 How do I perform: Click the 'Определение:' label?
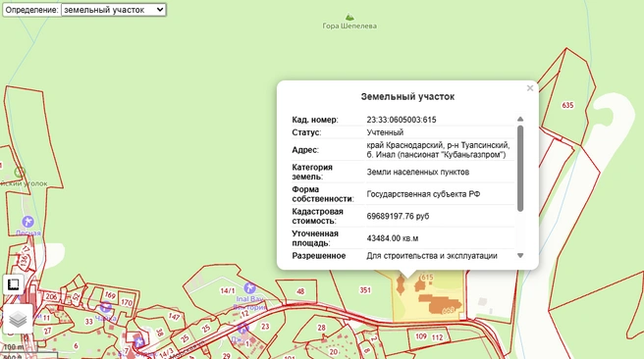coord(31,10)
